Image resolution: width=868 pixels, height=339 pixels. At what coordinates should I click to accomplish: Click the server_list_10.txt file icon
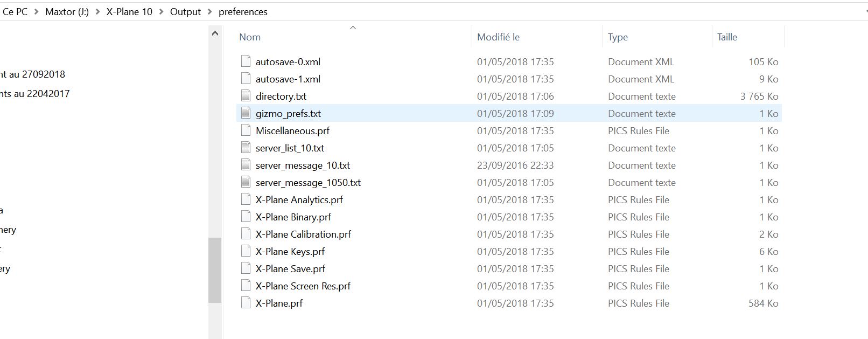pos(246,148)
